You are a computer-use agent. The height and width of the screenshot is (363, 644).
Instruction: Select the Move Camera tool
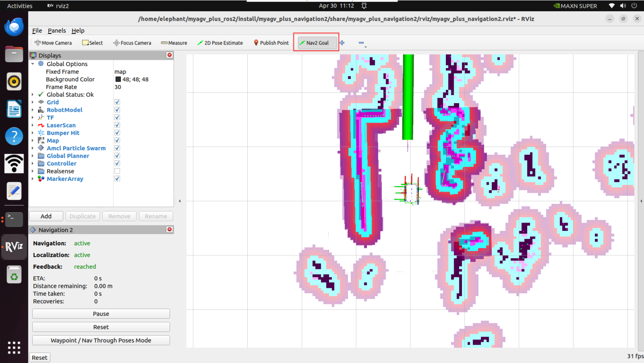coord(53,43)
